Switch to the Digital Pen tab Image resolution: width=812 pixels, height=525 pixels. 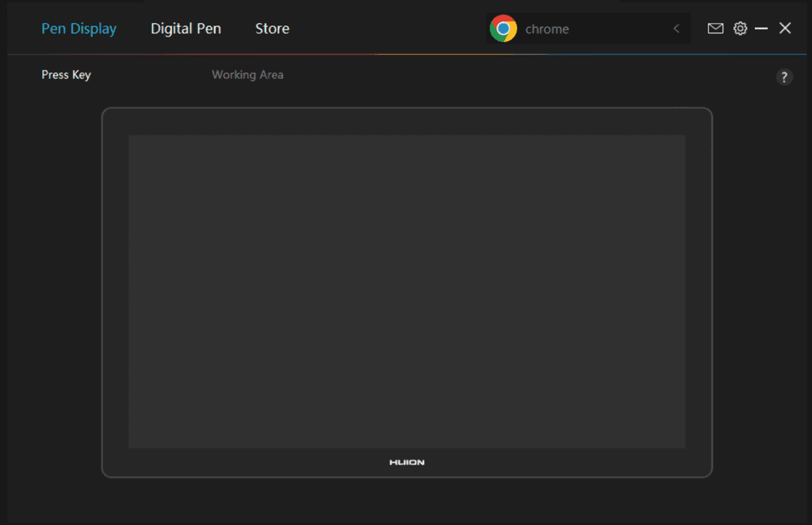(186, 28)
